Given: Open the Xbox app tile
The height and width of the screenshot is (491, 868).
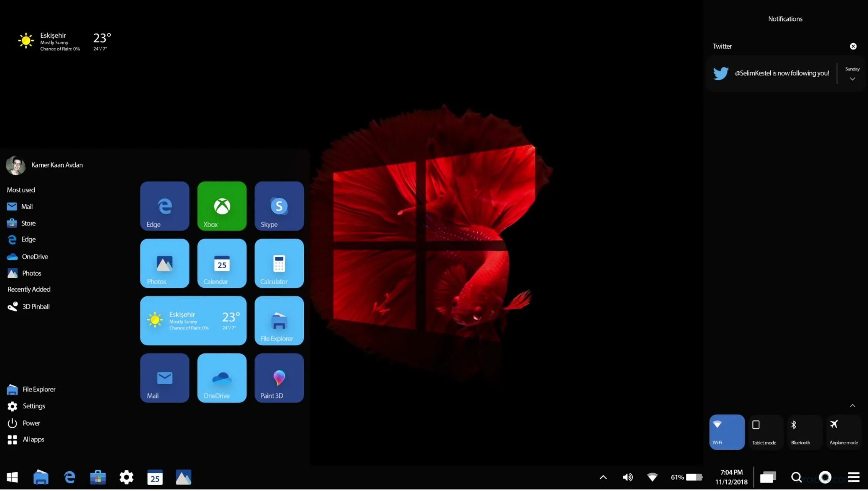Looking at the screenshot, I should (x=222, y=206).
